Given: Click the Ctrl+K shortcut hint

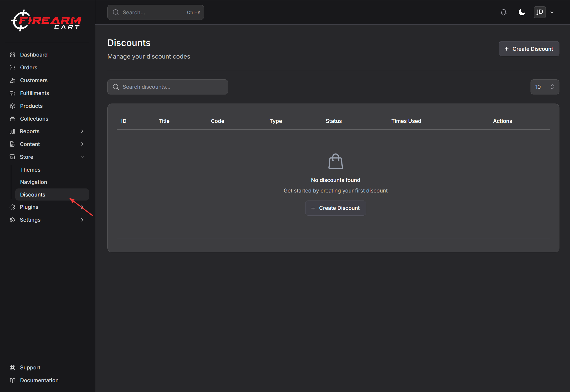Looking at the screenshot, I should pos(194,13).
